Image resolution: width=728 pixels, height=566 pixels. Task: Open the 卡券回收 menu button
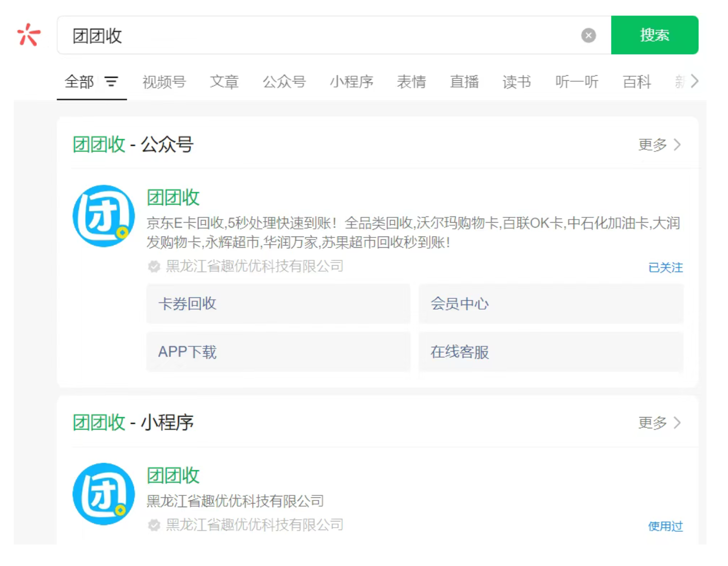[278, 304]
